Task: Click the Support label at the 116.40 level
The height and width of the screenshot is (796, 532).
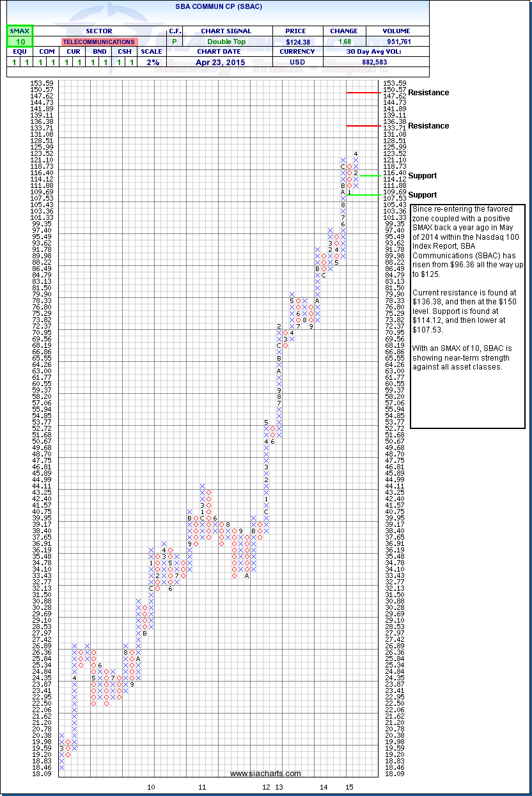Action: pyautogui.click(x=423, y=176)
